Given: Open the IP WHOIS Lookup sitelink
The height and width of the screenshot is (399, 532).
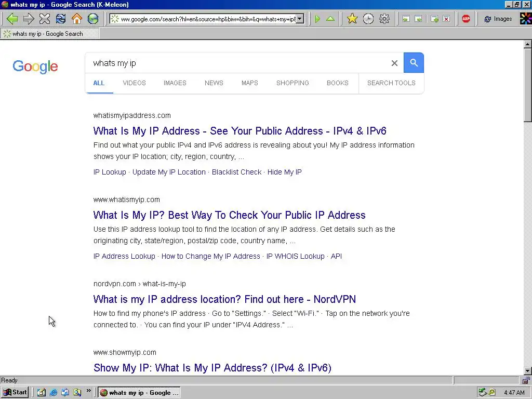Looking at the screenshot, I should (x=295, y=256).
